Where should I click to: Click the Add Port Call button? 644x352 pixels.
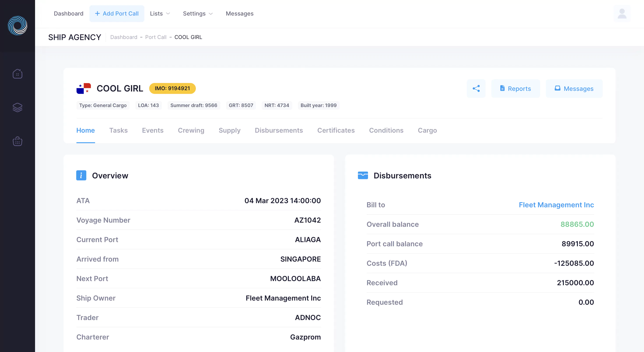point(117,14)
